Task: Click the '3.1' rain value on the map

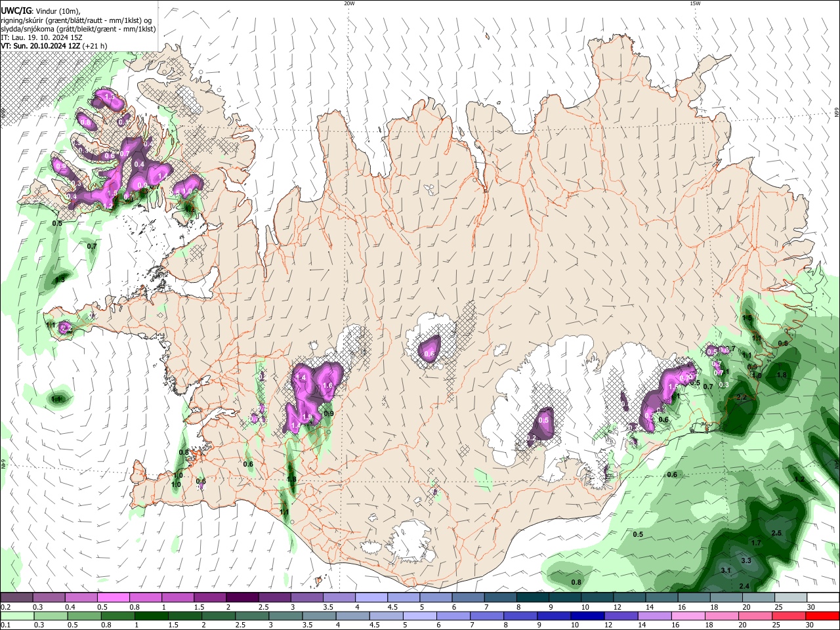Action: point(725,570)
